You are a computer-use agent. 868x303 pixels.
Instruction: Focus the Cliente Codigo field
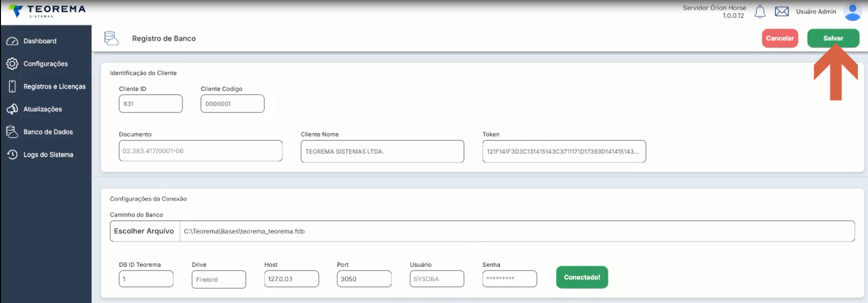[233, 104]
